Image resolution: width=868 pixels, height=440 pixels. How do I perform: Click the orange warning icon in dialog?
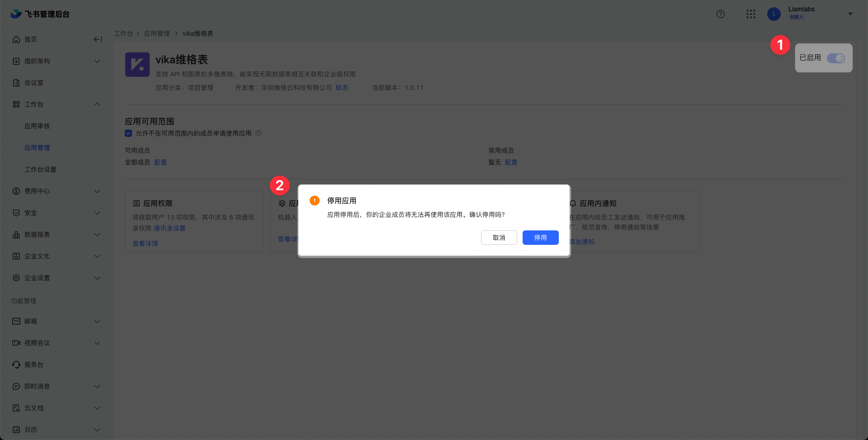coord(315,201)
